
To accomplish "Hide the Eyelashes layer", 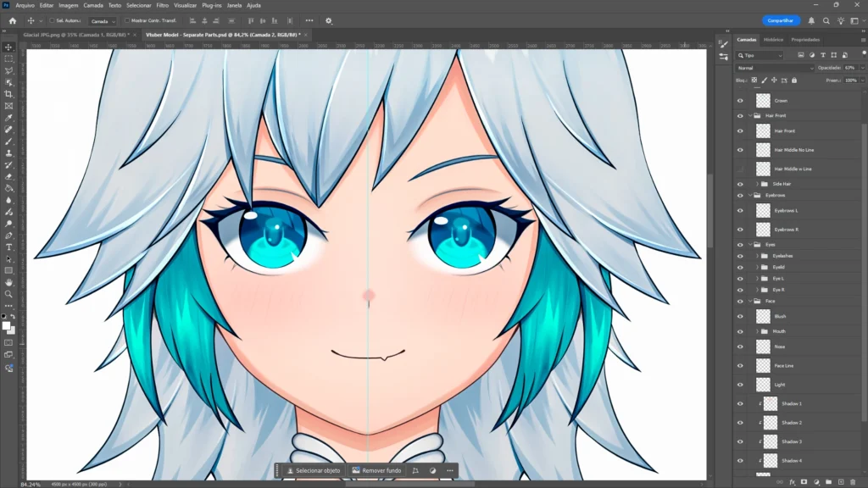I will 740,254.
